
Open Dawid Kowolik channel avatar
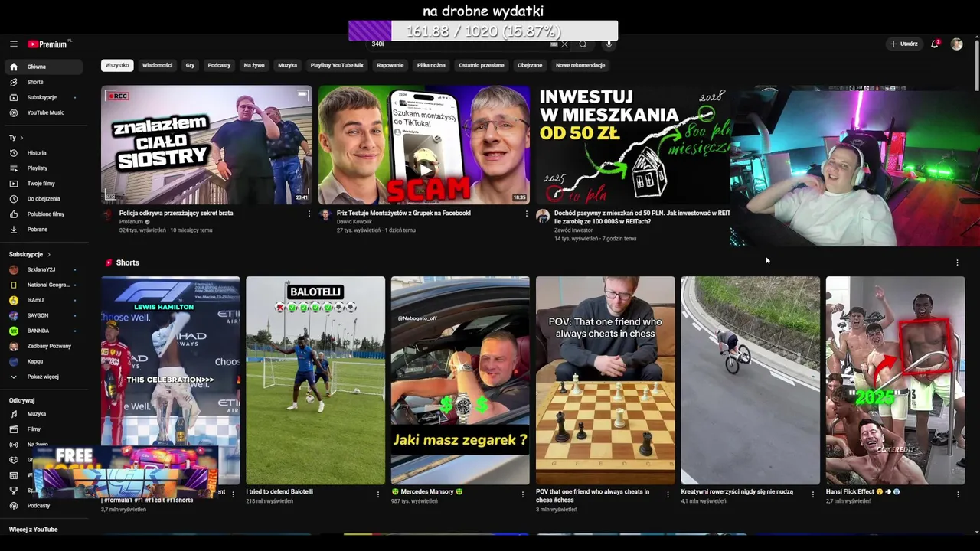pyautogui.click(x=325, y=216)
